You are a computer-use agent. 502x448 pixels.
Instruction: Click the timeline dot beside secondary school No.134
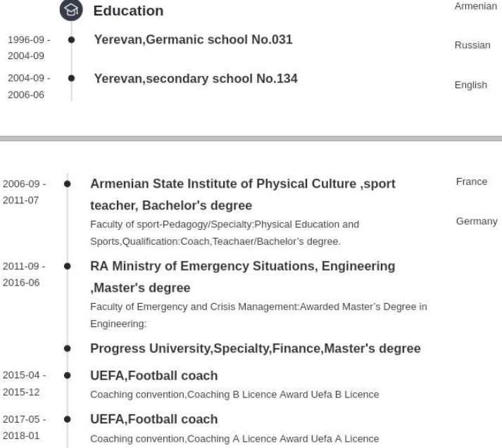click(71, 79)
